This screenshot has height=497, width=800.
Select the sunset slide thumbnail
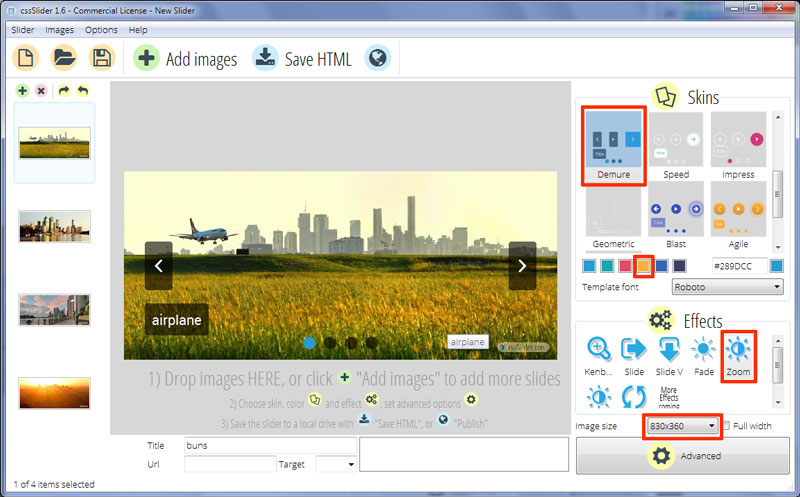(x=55, y=392)
